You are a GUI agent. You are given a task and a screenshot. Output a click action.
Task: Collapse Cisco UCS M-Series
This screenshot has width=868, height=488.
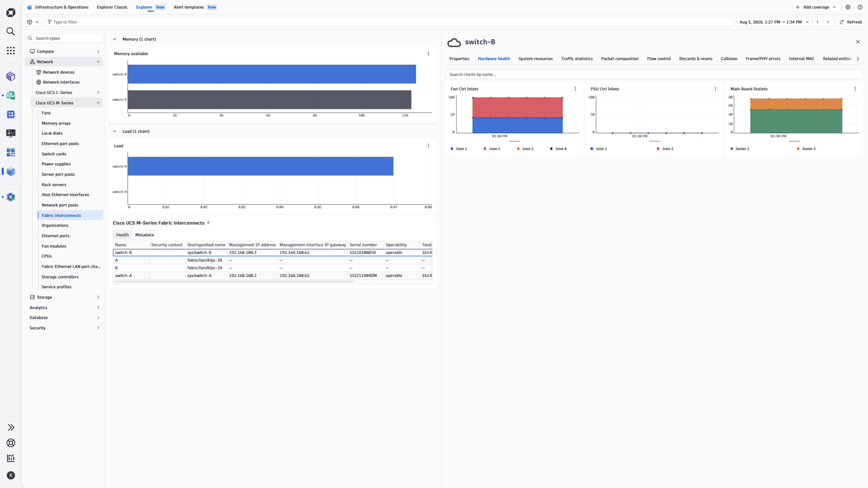click(98, 103)
